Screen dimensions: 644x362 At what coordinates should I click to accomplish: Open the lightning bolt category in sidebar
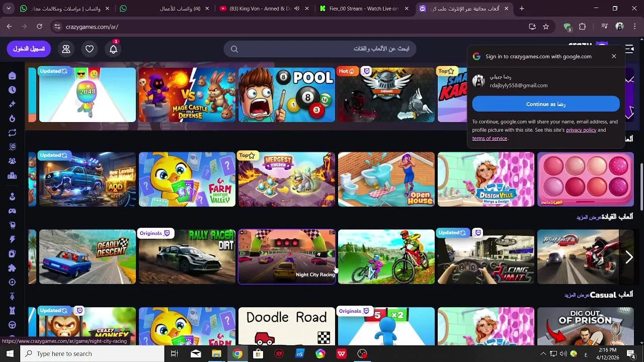(12, 239)
